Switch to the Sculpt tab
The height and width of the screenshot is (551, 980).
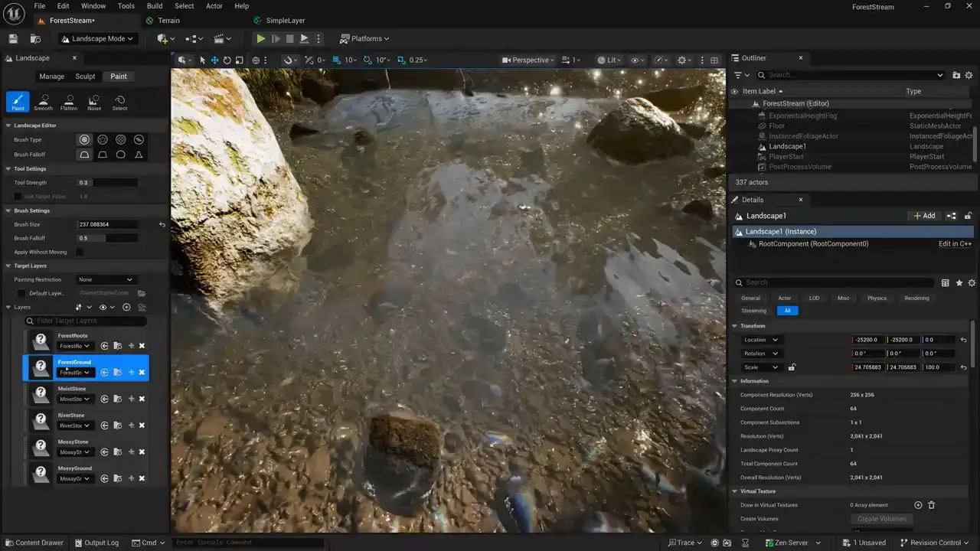click(x=85, y=77)
